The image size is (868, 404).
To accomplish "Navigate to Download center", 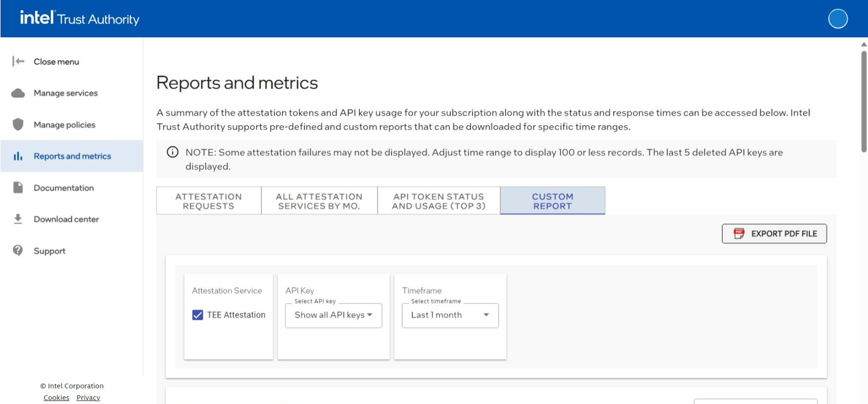I will 71,219.
